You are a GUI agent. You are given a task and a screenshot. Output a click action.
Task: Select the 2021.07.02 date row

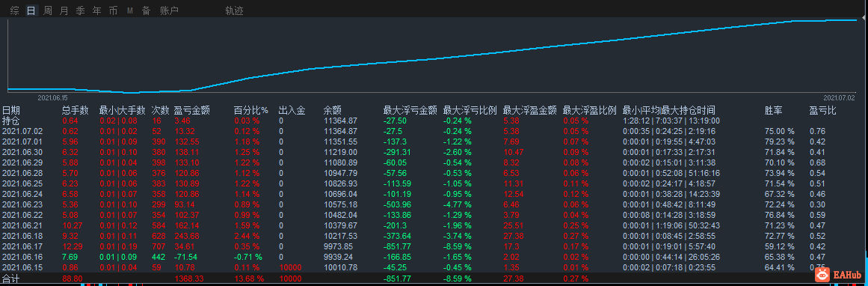pos(434,131)
